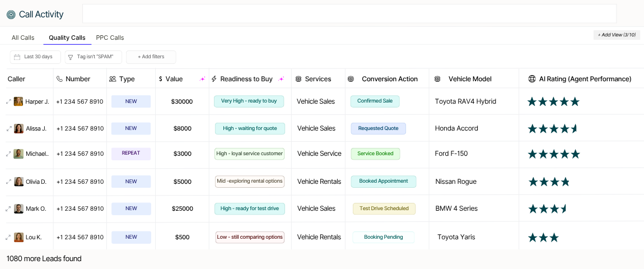Expand Olivia D.'s call details
Viewport: 644px width, 269px height.
(x=8, y=182)
